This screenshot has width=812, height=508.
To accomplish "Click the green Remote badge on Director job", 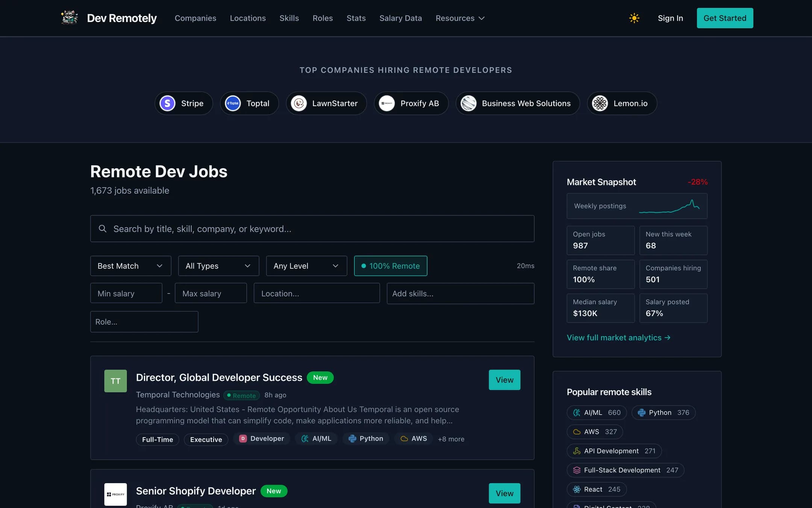I will pyautogui.click(x=241, y=395).
